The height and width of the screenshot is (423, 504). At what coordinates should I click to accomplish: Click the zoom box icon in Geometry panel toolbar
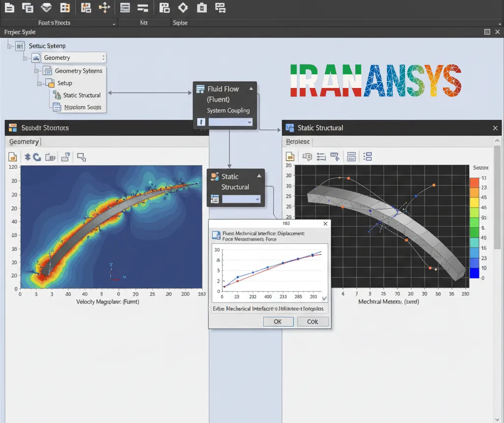coord(81,157)
